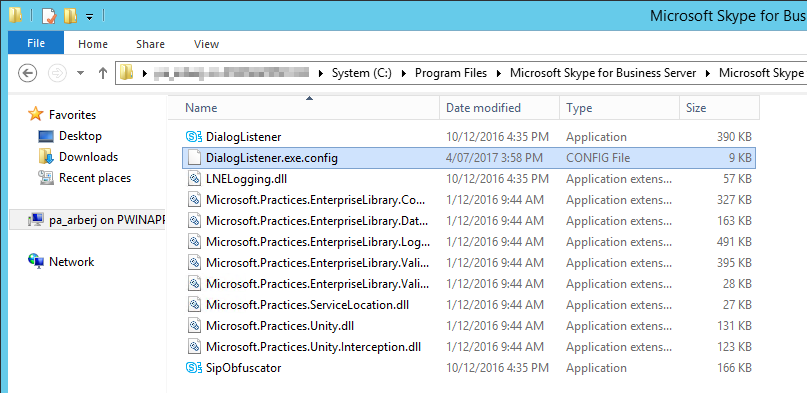Expand the chevron after System (C:)
Image resolution: width=807 pixels, height=393 pixels.
[404, 73]
